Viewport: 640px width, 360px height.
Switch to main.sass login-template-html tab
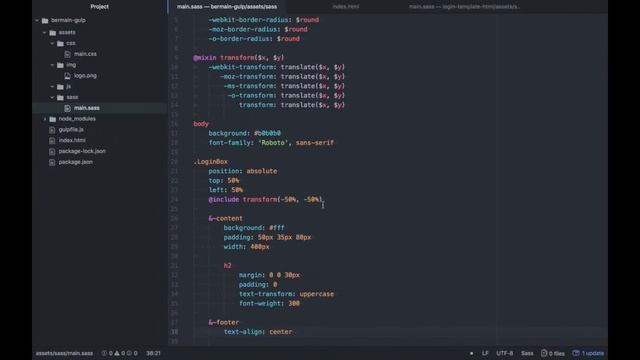pos(464,7)
